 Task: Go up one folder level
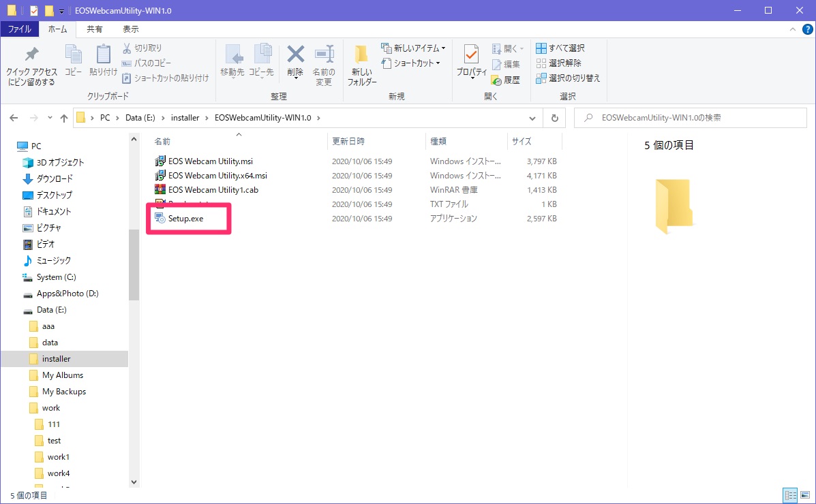[64, 118]
